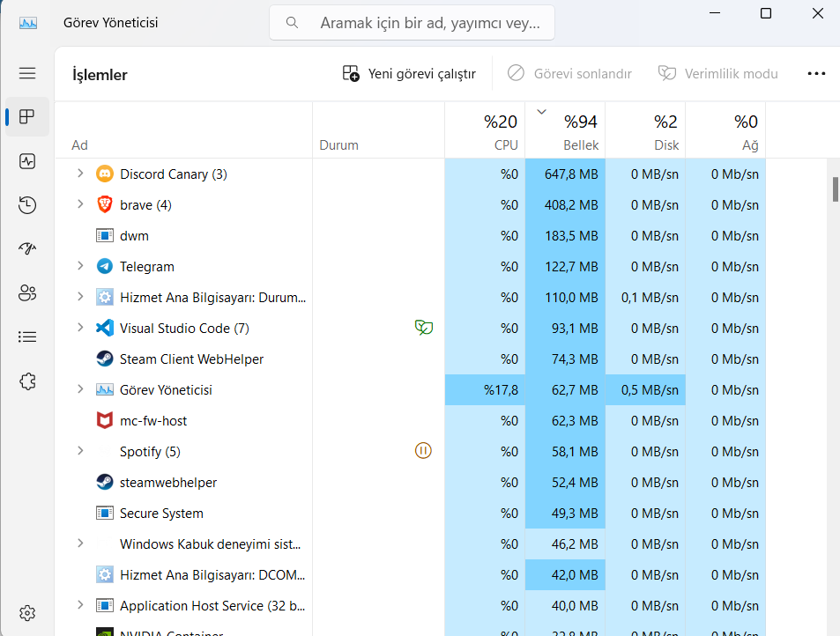840x636 pixels.
Task: Click Yeni görevi çalıştır button
Action: pos(409,73)
